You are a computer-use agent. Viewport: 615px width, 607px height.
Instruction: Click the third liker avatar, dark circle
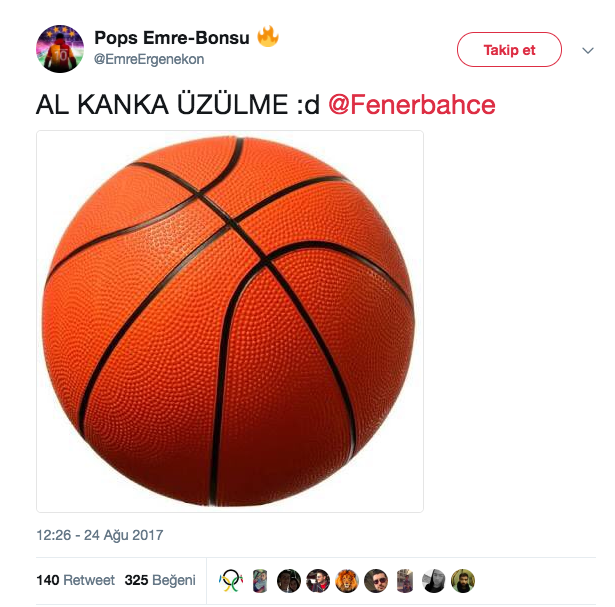pyautogui.click(x=289, y=580)
